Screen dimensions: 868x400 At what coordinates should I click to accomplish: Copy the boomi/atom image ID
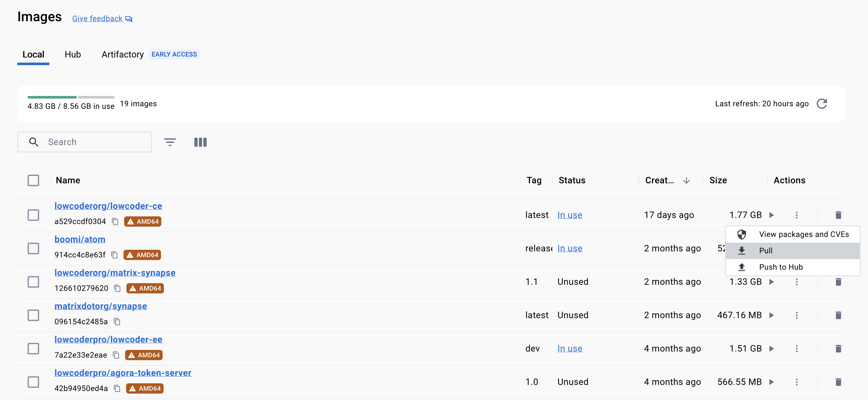(x=115, y=255)
